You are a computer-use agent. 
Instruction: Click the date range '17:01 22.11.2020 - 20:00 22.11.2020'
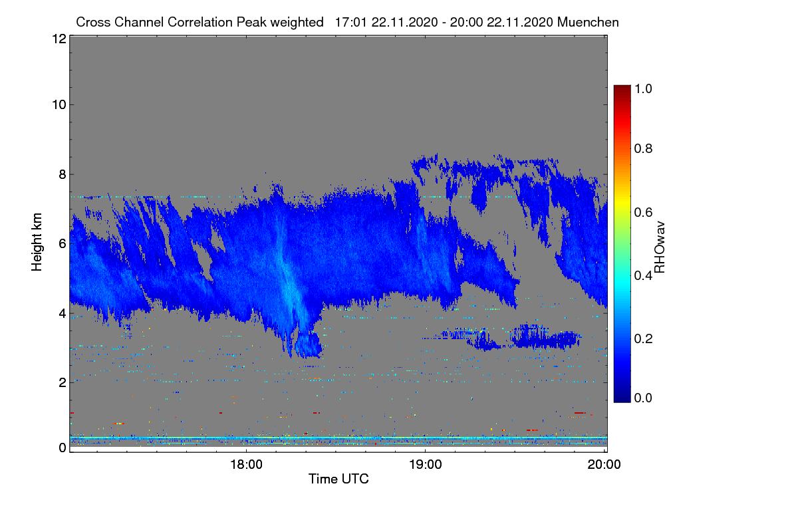pyautogui.click(x=444, y=22)
